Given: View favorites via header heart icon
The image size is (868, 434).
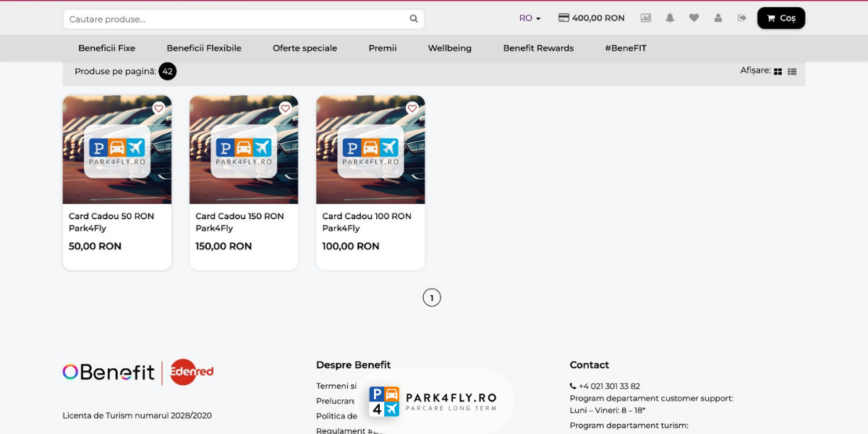Looking at the screenshot, I should (x=694, y=18).
